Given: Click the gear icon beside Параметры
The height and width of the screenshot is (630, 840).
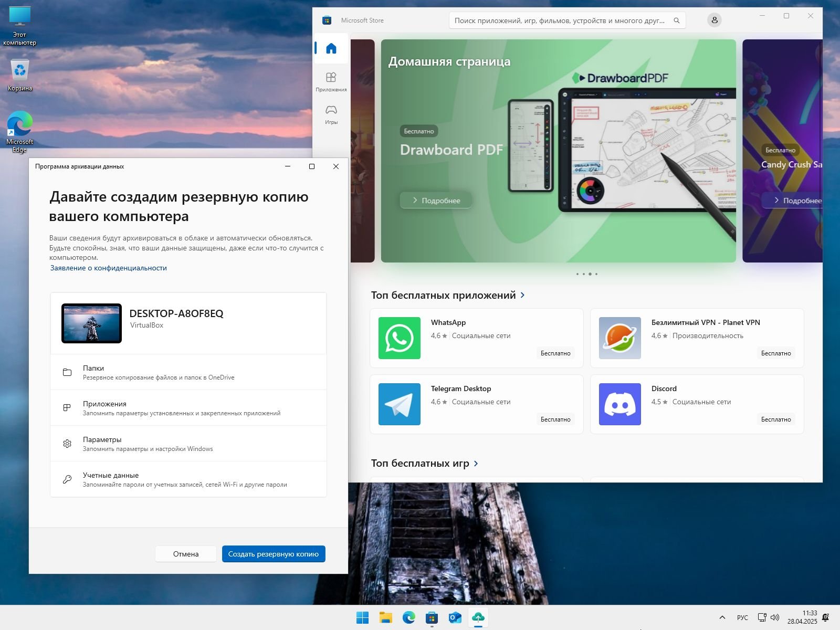Looking at the screenshot, I should point(67,444).
